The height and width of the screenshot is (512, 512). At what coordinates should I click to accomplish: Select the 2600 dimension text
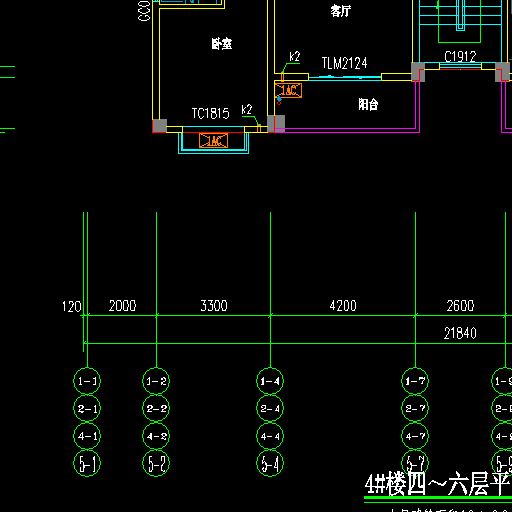(x=460, y=306)
